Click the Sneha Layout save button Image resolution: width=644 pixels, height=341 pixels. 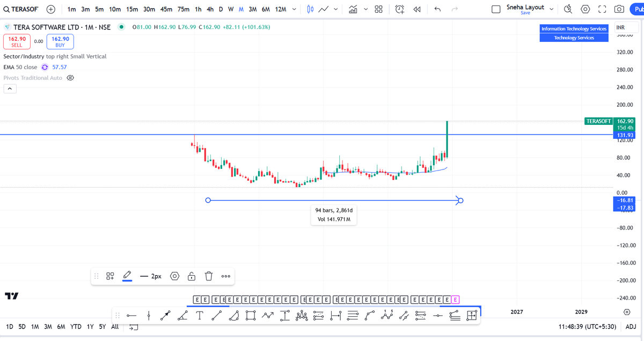tap(525, 13)
